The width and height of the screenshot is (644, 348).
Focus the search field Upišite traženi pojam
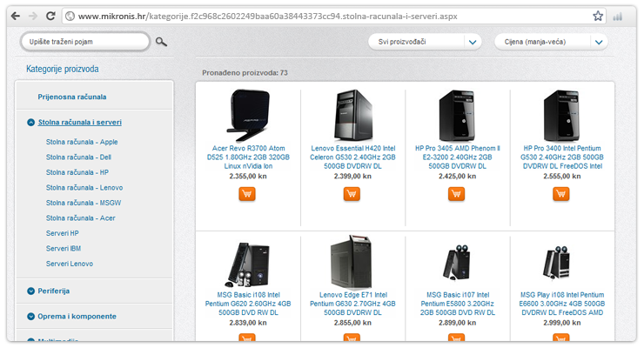click(83, 42)
